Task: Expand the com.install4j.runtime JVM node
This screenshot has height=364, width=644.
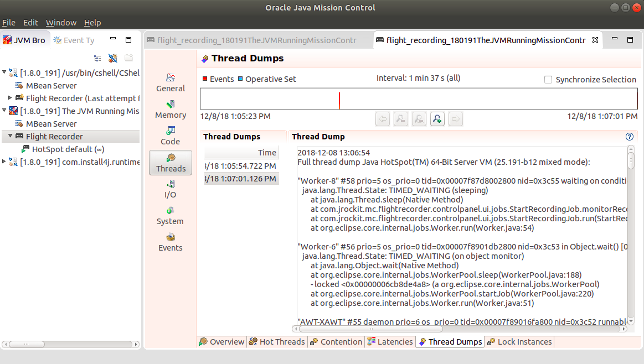Action: [4, 162]
